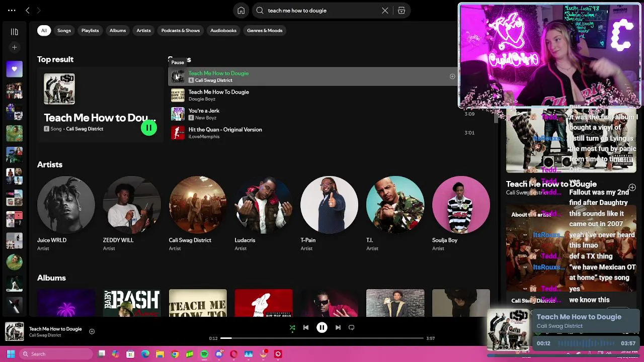Open ZEDDY WILL artist page
The width and height of the screenshot is (644, 362).
132,205
